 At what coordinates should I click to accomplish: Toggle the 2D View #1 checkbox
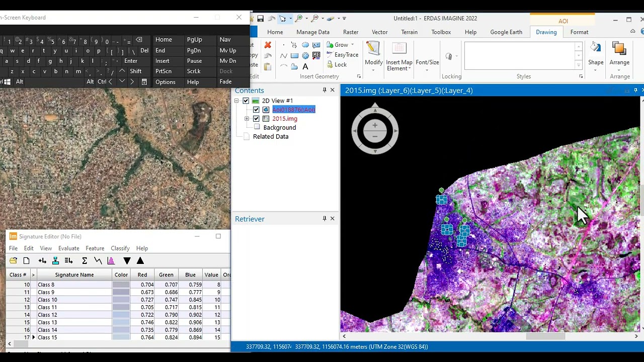246,101
